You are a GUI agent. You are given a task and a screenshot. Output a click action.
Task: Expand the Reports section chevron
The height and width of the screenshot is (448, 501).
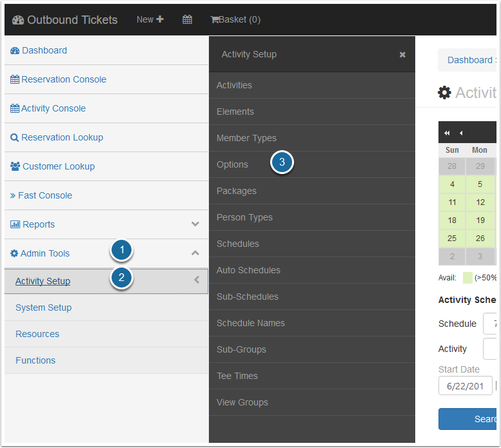195,224
